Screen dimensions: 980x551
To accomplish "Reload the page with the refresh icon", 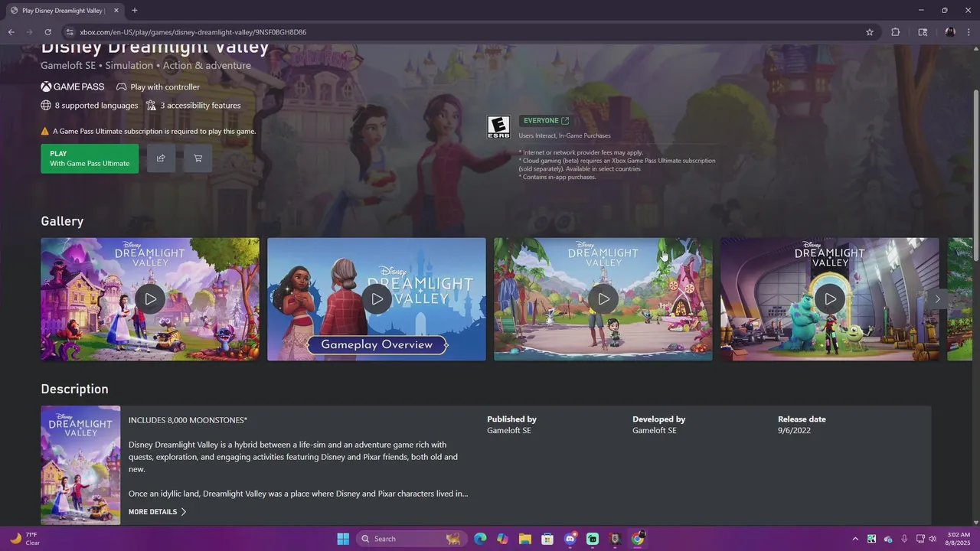I will point(47,32).
